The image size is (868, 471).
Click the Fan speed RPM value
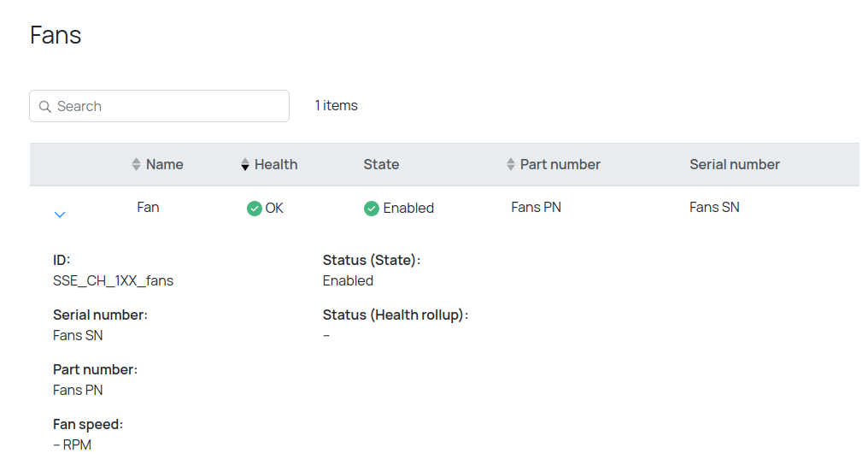pyautogui.click(x=72, y=445)
